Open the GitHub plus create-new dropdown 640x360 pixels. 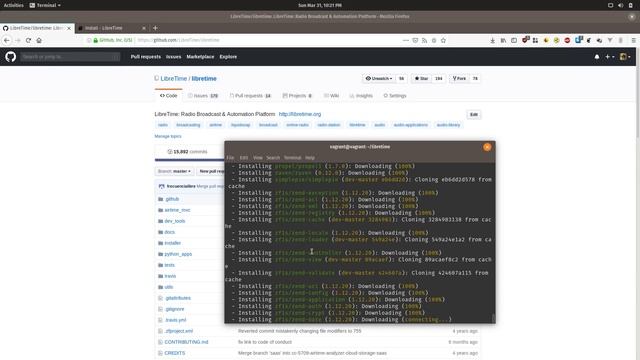pos(609,57)
